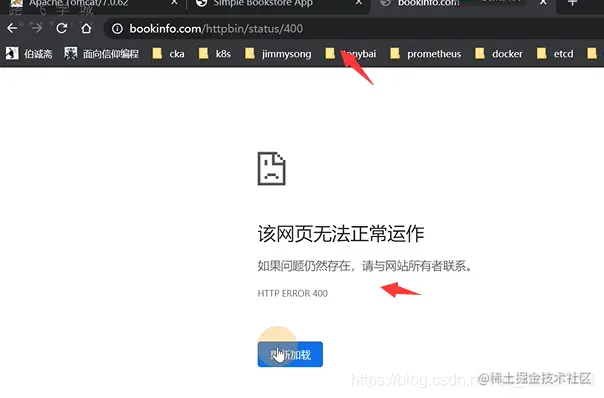Click the blue 重新加载 reload button
This screenshot has height=398, width=604.
pos(290,354)
